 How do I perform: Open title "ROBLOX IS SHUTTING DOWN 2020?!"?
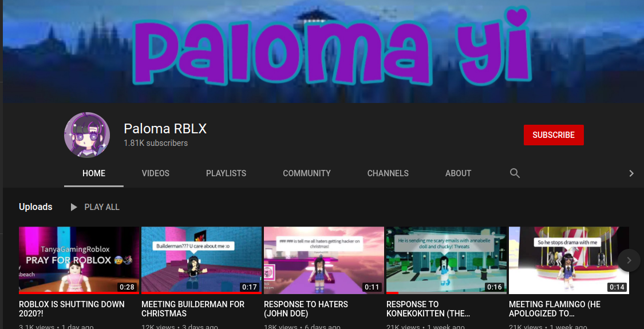[72, 309]
